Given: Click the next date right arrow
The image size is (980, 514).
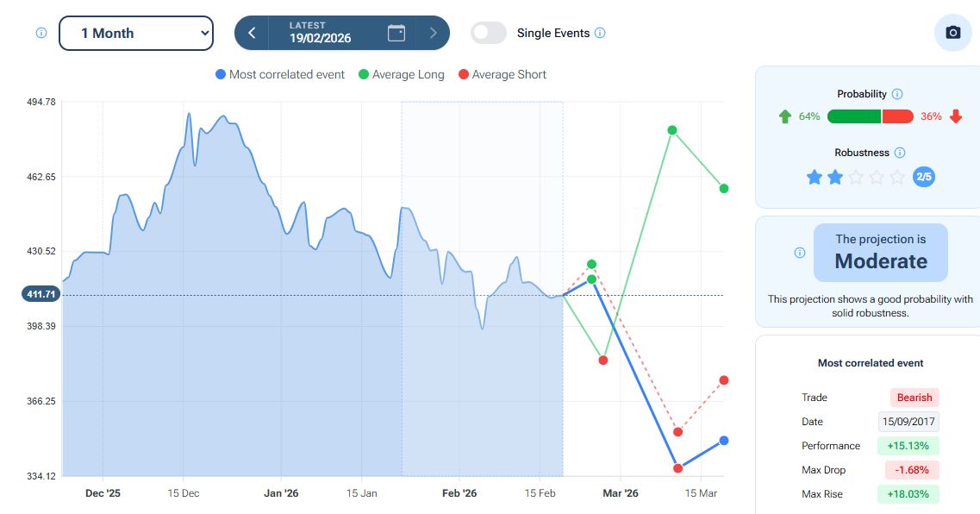Looking at the screenshot, I should (433, 33).
